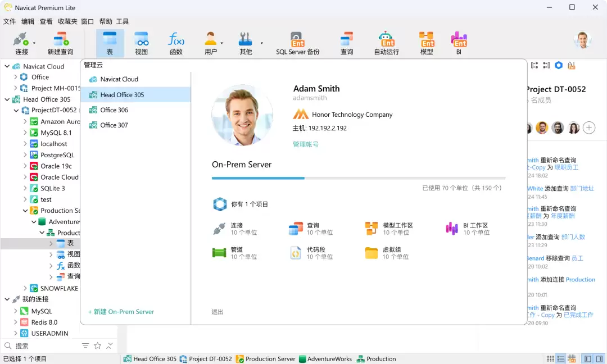This screenshot has width=607, height=364.
Task: Collapse the Head Office 305 tree node
Action: click(7, 99)
